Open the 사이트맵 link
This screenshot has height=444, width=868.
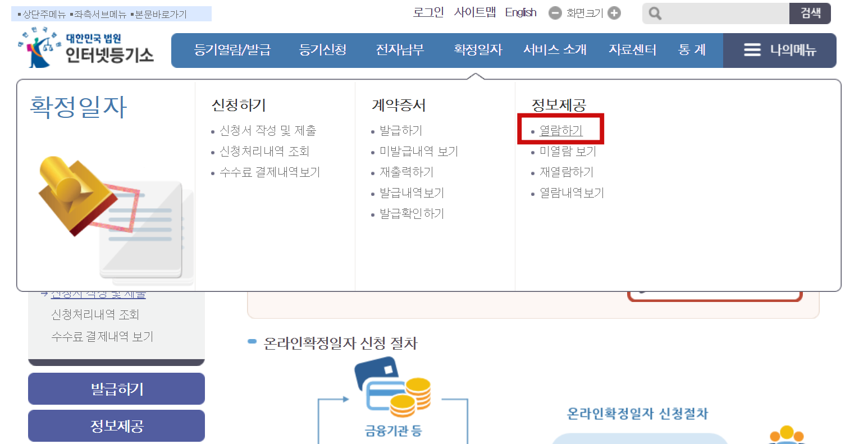(475, 12)
